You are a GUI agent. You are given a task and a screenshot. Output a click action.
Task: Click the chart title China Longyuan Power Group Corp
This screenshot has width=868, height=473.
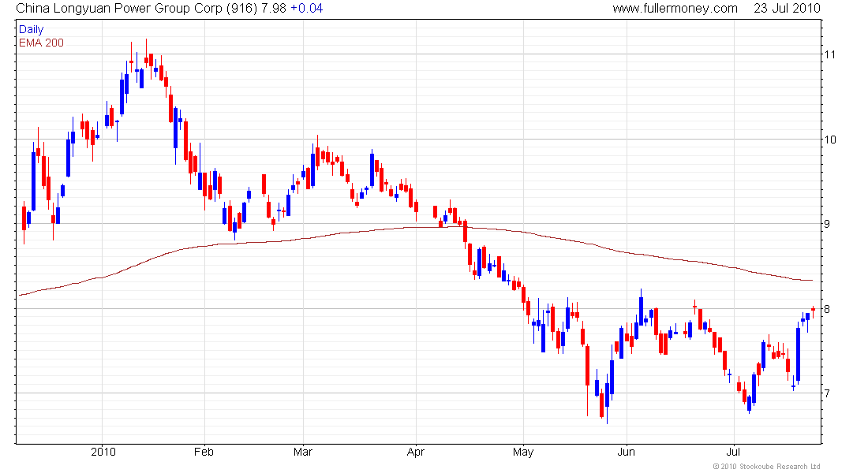pyautogui.click(x=119, y=9)
